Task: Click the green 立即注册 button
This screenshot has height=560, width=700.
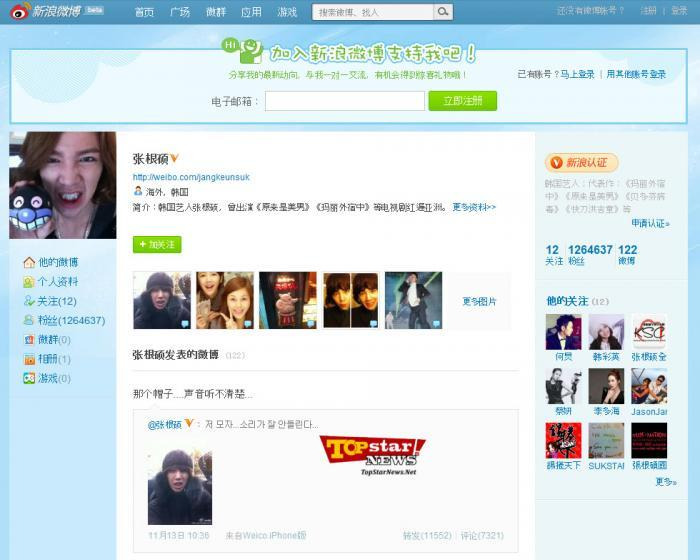Action: [x=462, y=101]
